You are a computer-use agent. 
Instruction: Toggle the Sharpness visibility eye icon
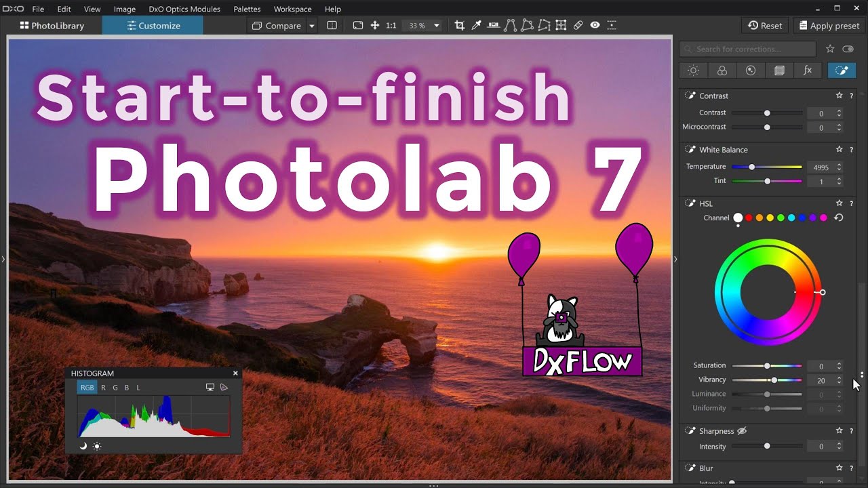coord(742,431)
